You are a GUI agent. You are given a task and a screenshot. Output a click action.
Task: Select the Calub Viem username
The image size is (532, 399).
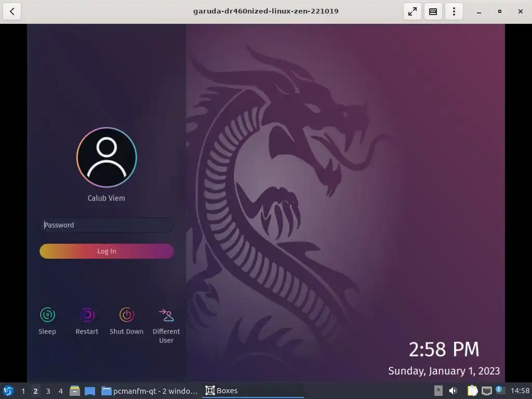(x=106, y=198)
